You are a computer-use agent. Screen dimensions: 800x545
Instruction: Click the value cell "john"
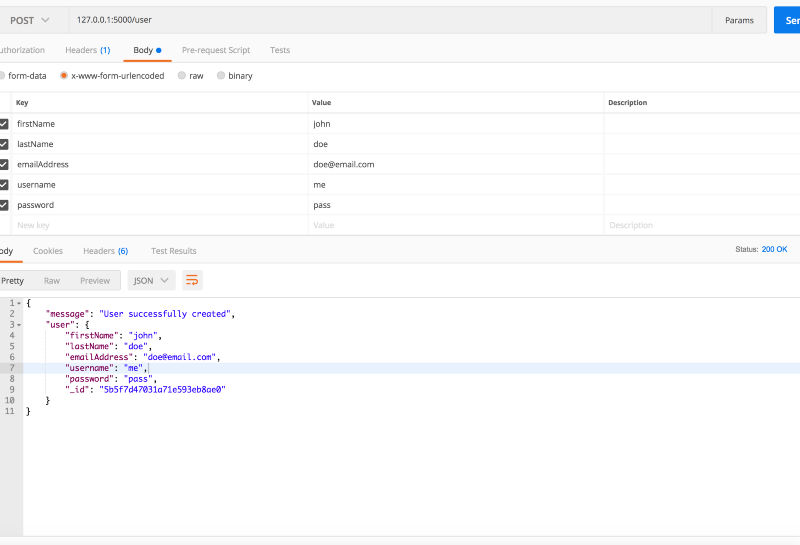[456, 123]
